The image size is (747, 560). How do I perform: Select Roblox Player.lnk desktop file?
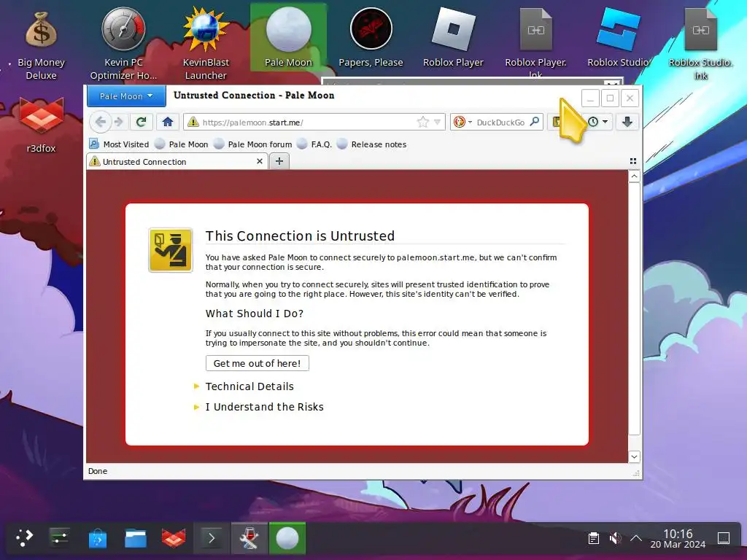click(535, 42)
